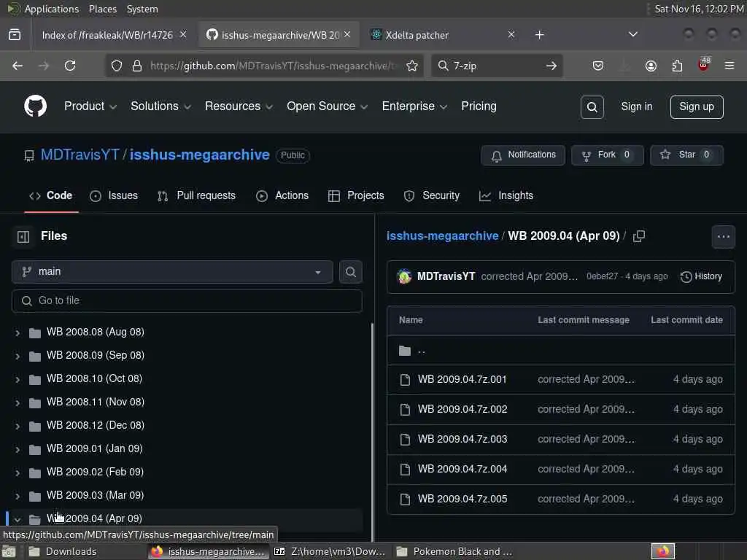Click the Notifications button
The width and height of the screenshot is (747, 560).
coord(523,155)
